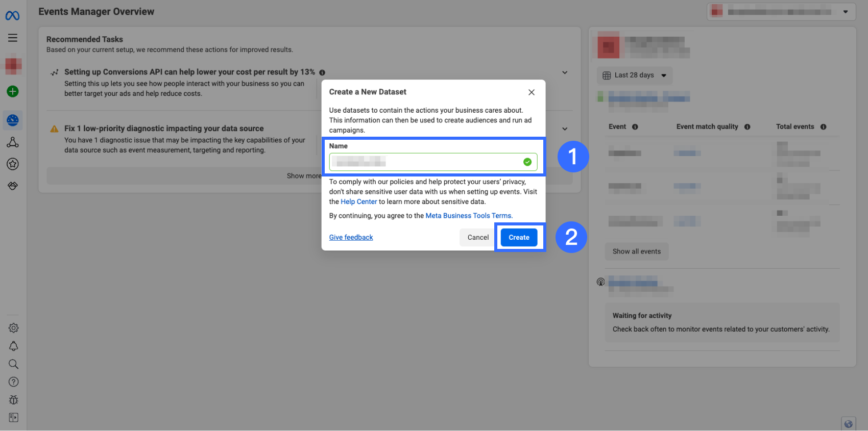Close the Create a New Dataset dialog
Viewport: 868px width, 431px height.
[532, 92]
